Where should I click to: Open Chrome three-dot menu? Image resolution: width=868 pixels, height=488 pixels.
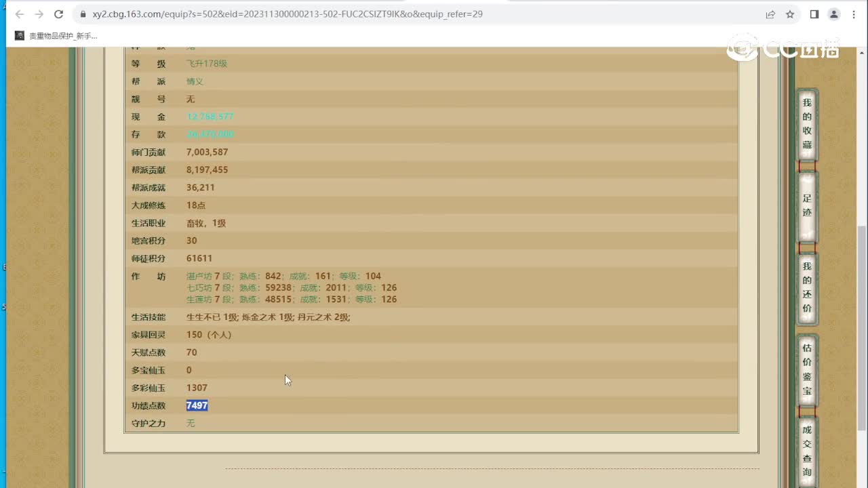854,14
